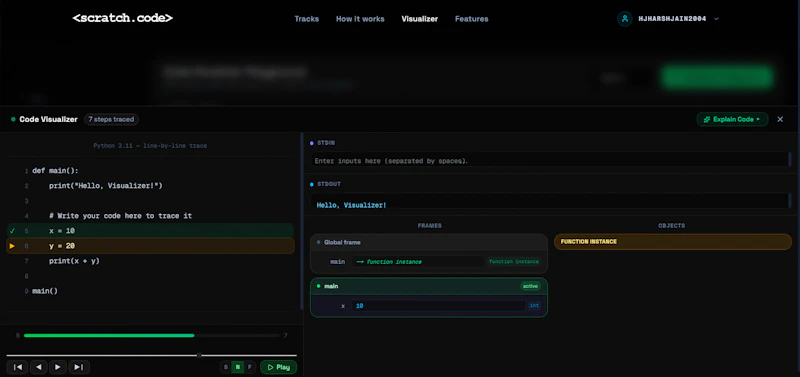This screenshot has height=377, width=800.
Task: Step forward one trace step
Action: [58, 367]
